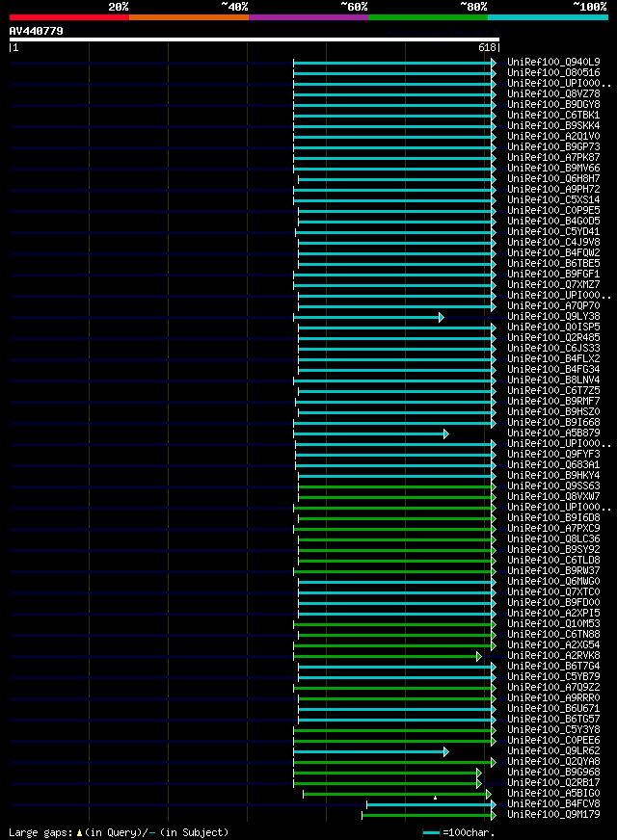
Task: Open the UniRef100_C6TBK1 hit
Action: click(553, 116)
